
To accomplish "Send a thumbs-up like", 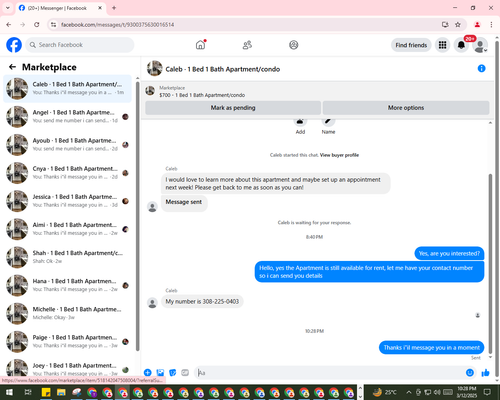I will pyautogui.click(x=485, y=373).
